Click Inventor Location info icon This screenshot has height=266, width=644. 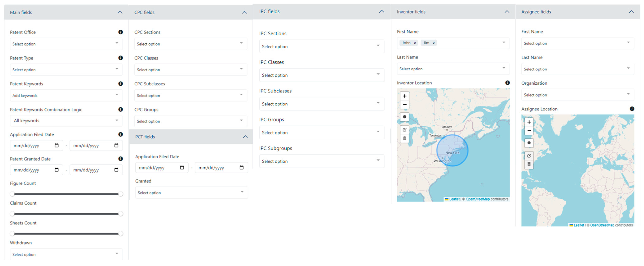click(x=507, y=83)
